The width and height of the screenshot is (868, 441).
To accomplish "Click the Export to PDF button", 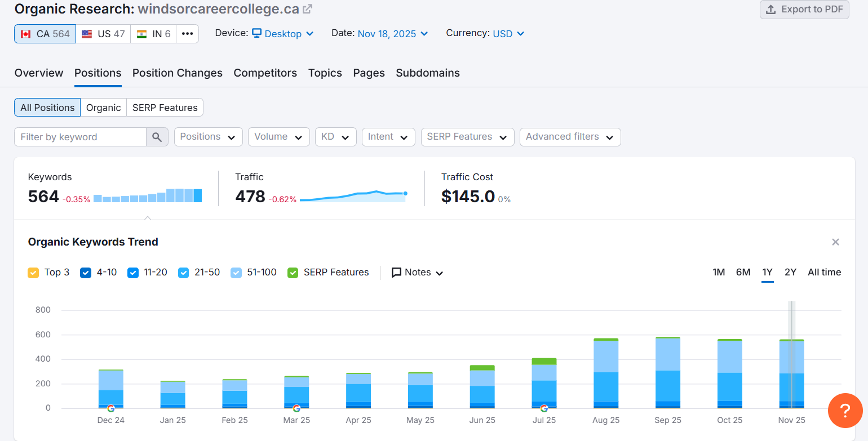I will pyautogui.click(x=804, y=10).
